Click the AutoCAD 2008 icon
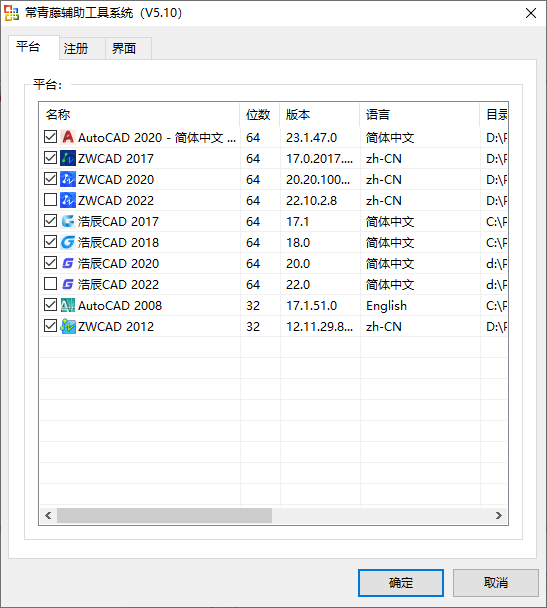The image size is (547, 608). [68, 305]
